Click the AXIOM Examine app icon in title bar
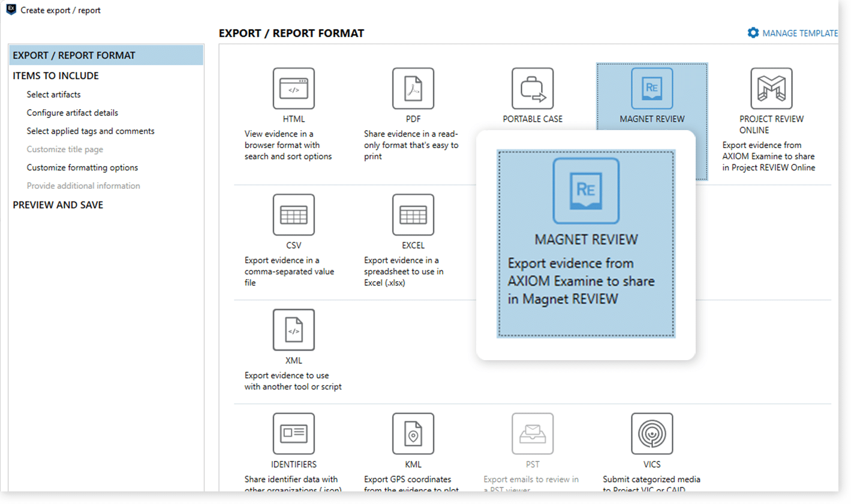The width and height of the screenshot is (851, 504). point(11,9)
